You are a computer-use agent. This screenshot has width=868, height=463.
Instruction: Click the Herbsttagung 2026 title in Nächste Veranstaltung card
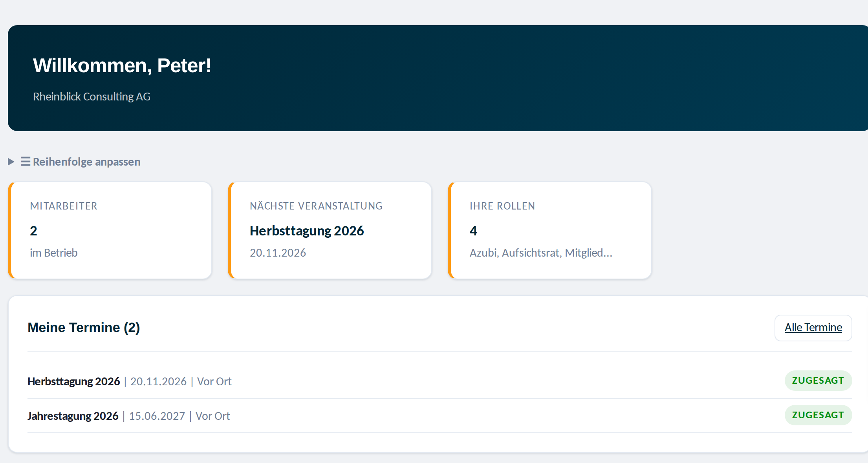click(307, 231)
